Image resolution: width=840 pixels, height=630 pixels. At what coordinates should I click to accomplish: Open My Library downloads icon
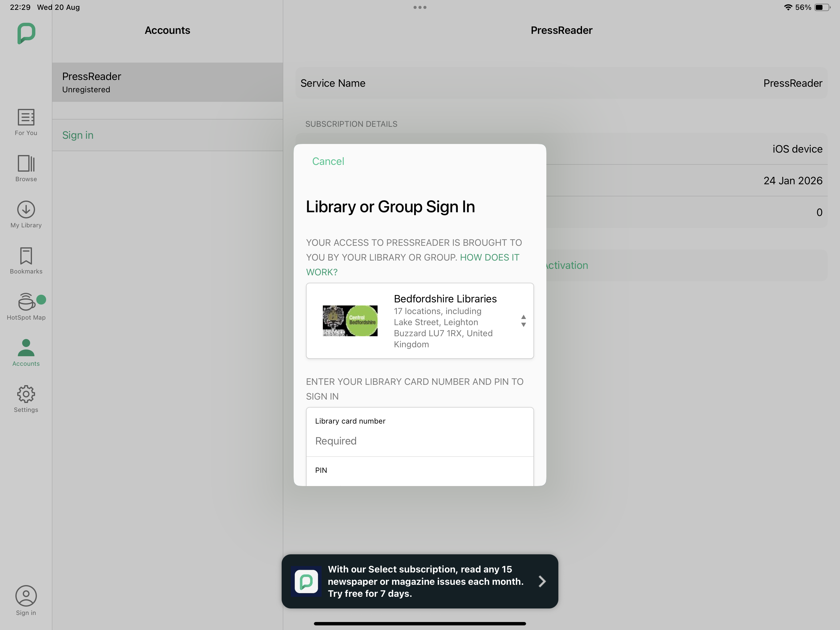click(26, 210)
